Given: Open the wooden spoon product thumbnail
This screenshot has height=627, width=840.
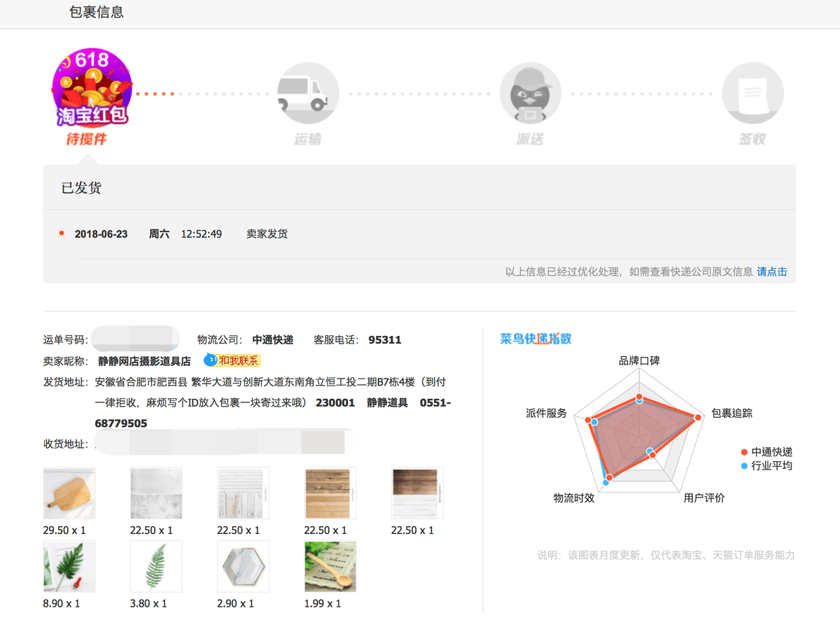Looking at the screenshot, I should [x=330, y=566].
